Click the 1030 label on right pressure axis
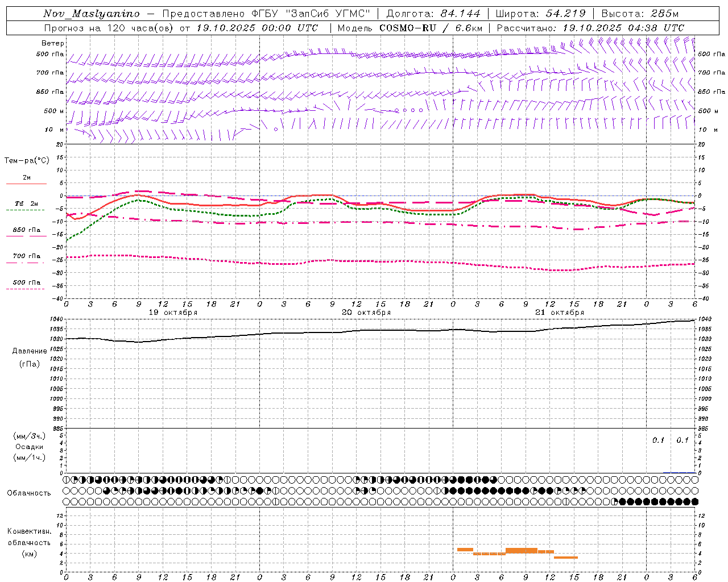Image resolution: width=728 pixels, height=582 pixels. click(x=704, y=339)
